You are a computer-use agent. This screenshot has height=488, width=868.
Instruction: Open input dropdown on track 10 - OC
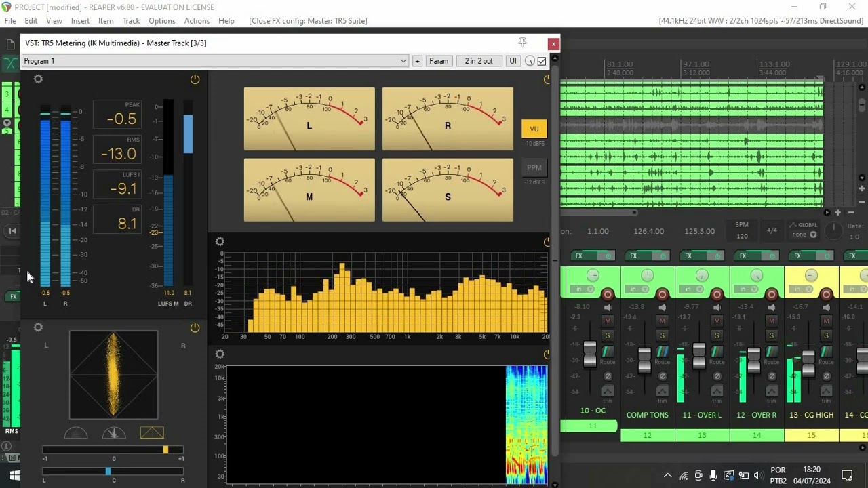tap(582, 289)
